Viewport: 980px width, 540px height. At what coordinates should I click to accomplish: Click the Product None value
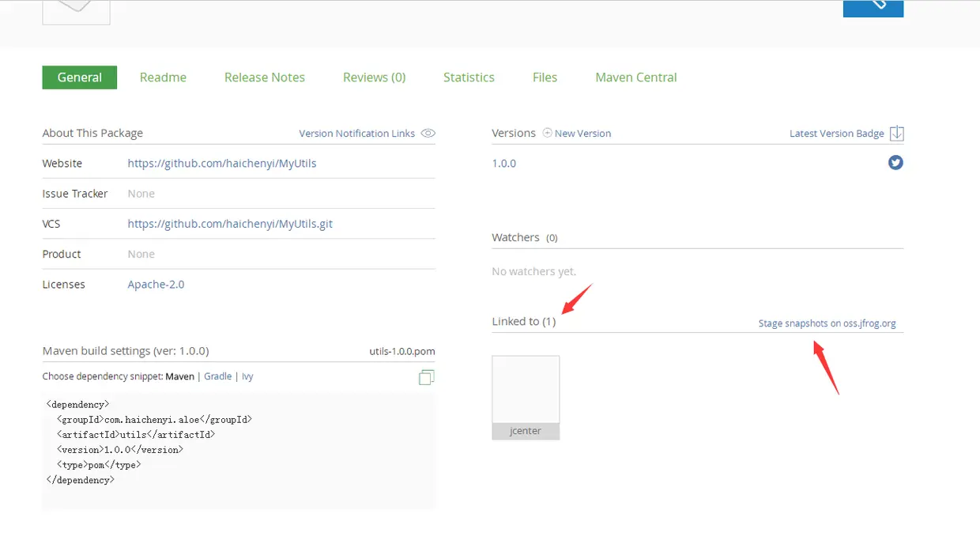point(141,255)
